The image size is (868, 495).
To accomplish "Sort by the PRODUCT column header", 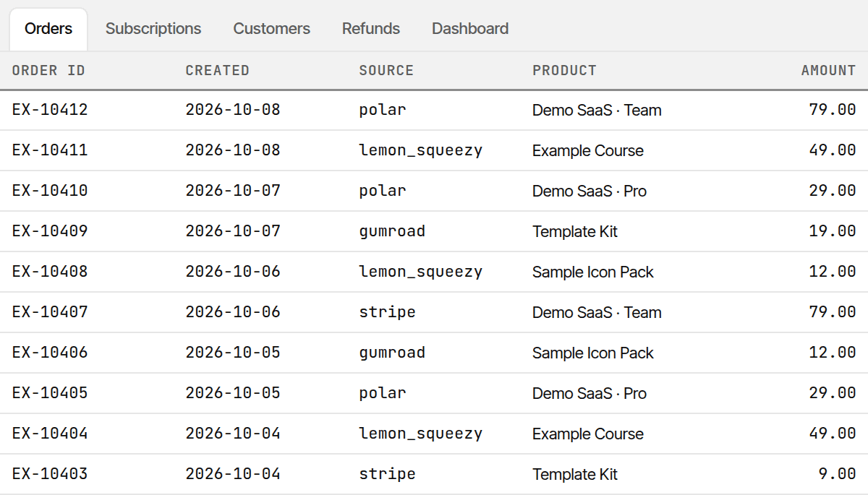I will [564, 70].
